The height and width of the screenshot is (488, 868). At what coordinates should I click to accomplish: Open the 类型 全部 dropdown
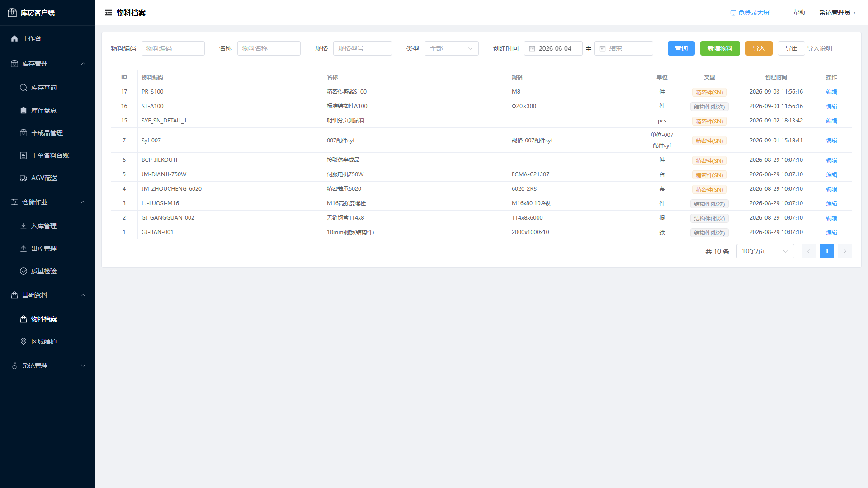tap(451, 48)
